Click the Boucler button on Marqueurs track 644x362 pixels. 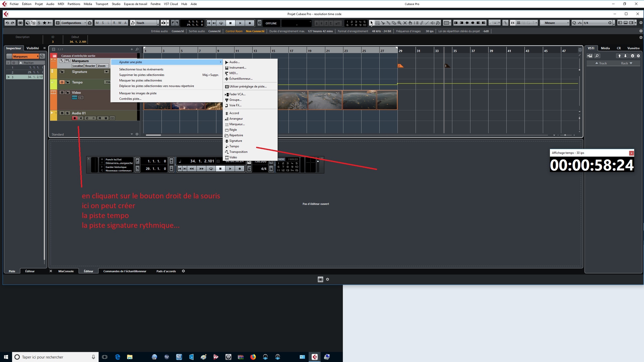pyautogui.click(x=90, y=66)
